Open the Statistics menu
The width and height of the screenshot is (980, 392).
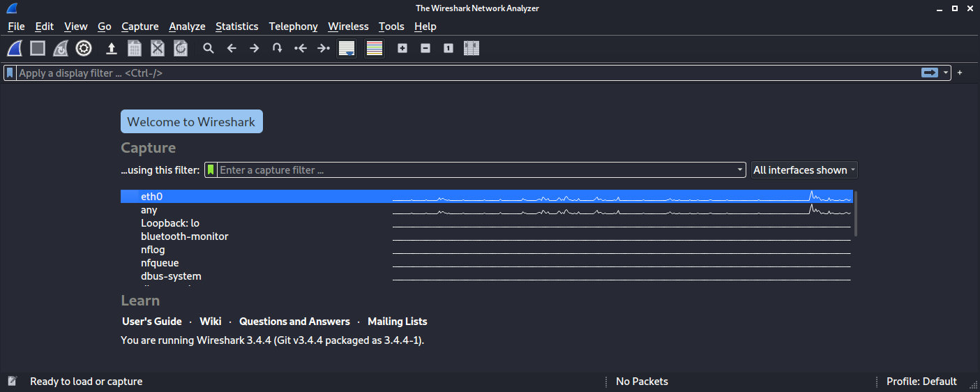[236, 26]
